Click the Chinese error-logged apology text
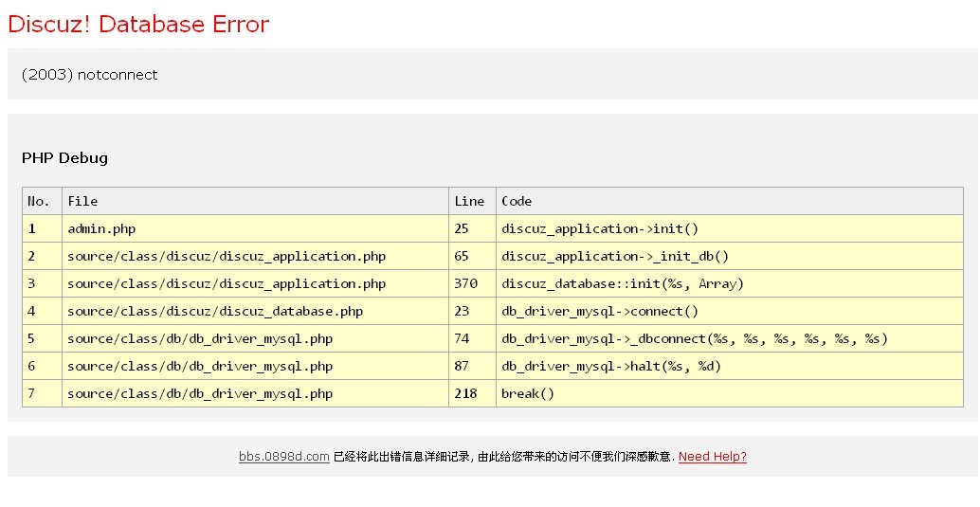Image resolution: width=980 pixels, height=507 pixels. pyautogui.click(x=504, y=457)
